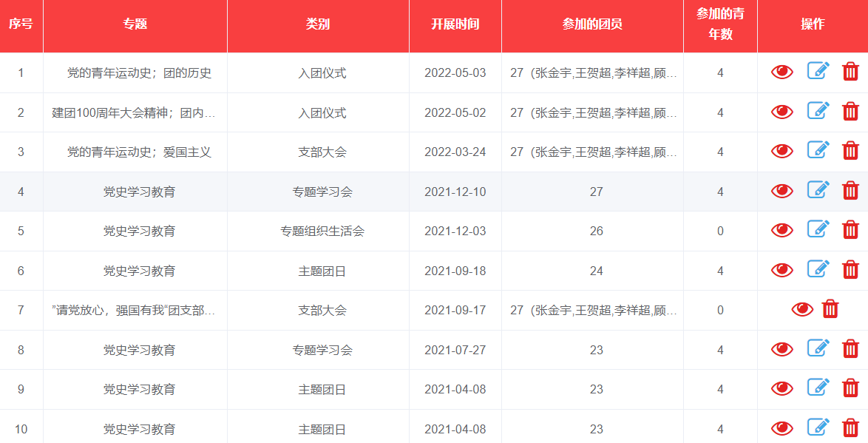Delete row 7 dated 2021-09-17
The image size is (868, 443).
pyautogui.click(x=830, y=309)
